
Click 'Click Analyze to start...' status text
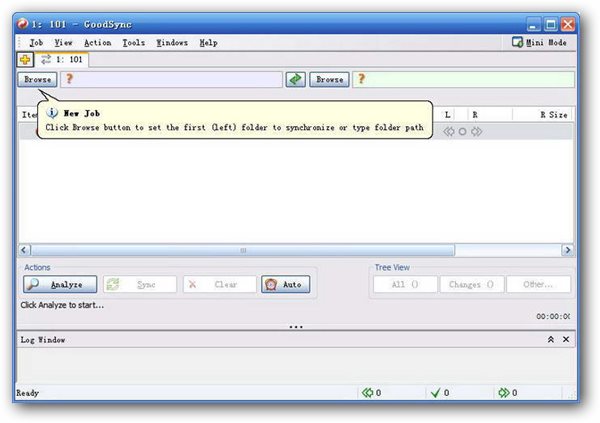click(62, 305)
